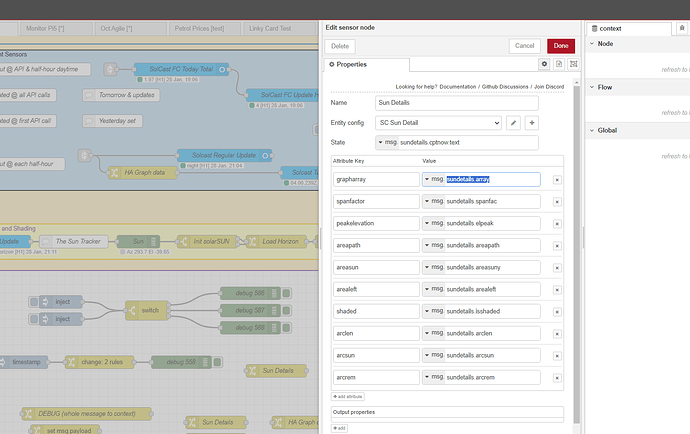690x434 pixels.
Task: Edit SC Sun Detail config with pencil icon
Action: coord(514,122)
